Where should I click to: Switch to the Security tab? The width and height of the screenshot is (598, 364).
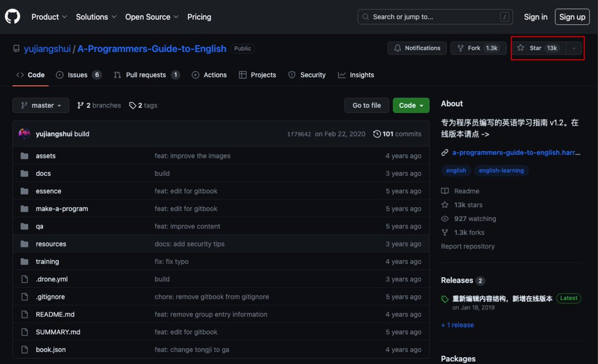(307, 75)
